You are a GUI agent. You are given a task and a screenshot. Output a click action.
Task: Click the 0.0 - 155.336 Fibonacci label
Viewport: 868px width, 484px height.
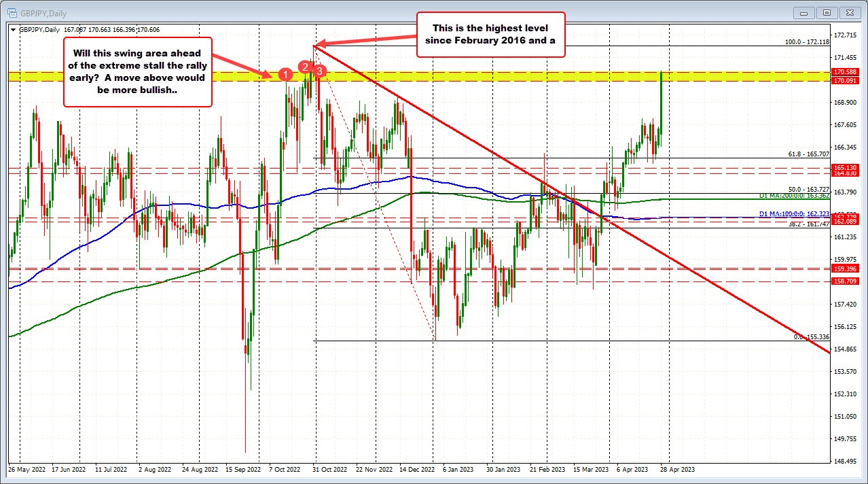click(x=811, y=336)
